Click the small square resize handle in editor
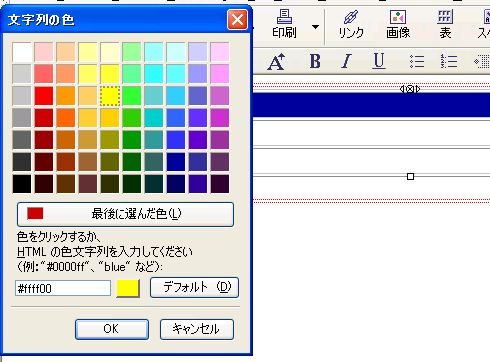The image size is (490, 362). tap(410, 176)
